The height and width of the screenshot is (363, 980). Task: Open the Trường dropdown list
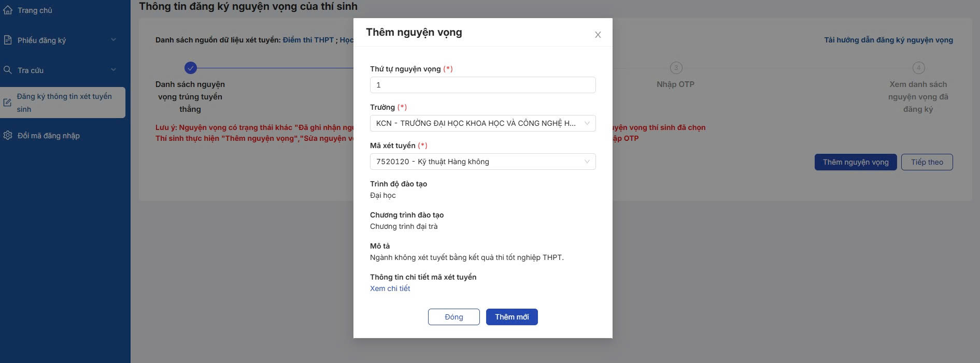483,123
